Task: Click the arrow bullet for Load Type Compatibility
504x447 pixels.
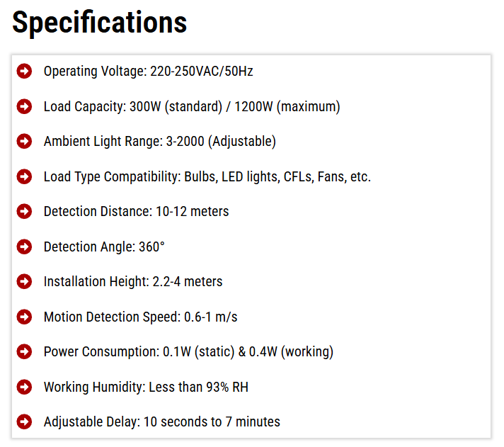Action: pos(24,176)
